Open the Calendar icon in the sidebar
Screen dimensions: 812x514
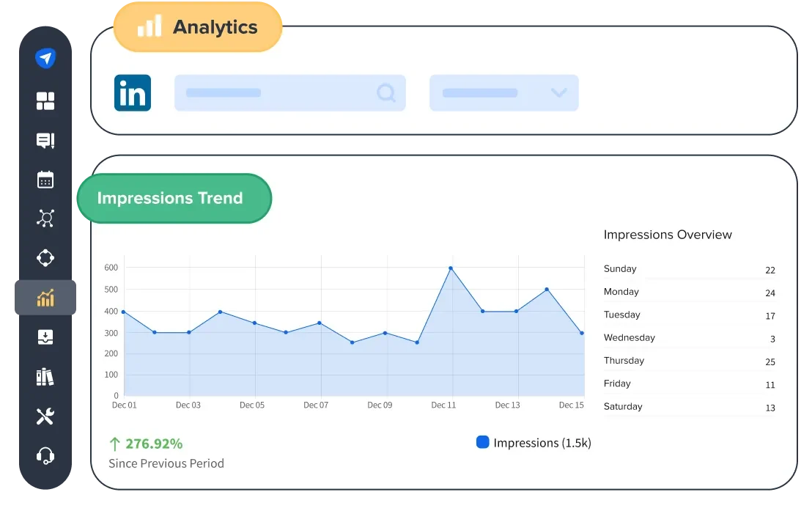45,180
